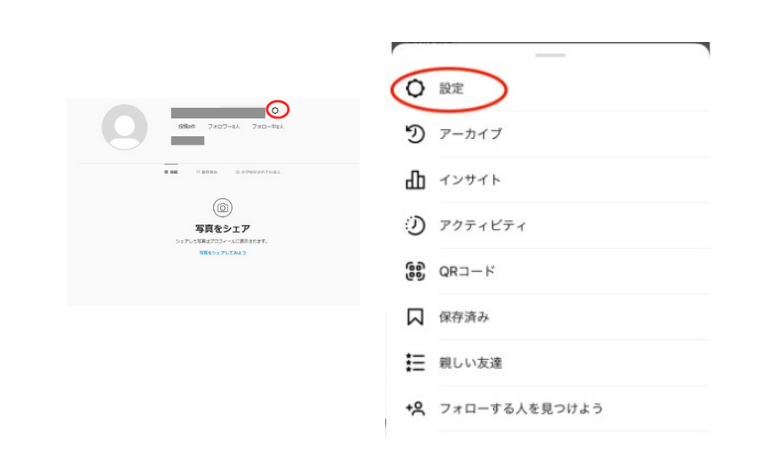Switch to the 投稿 tab on the profile

click(x=171, y=172)
